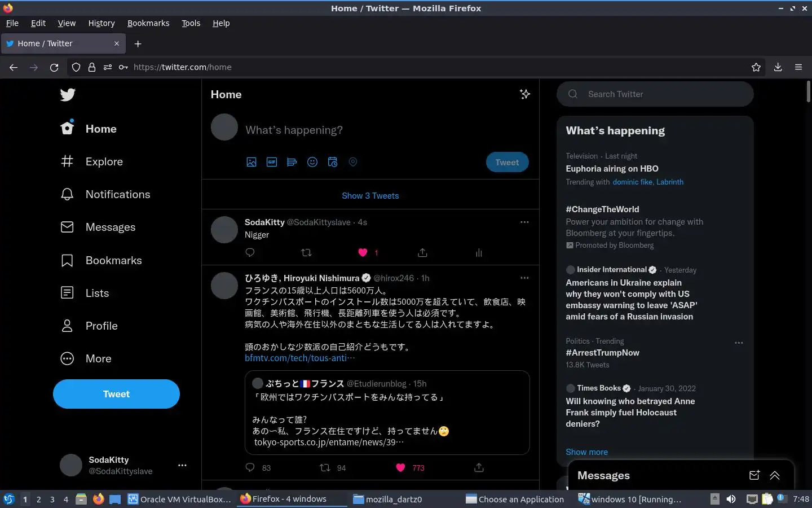Share SodaKitty's tweet
Viewport: 812px width, 508px height.
422,252
